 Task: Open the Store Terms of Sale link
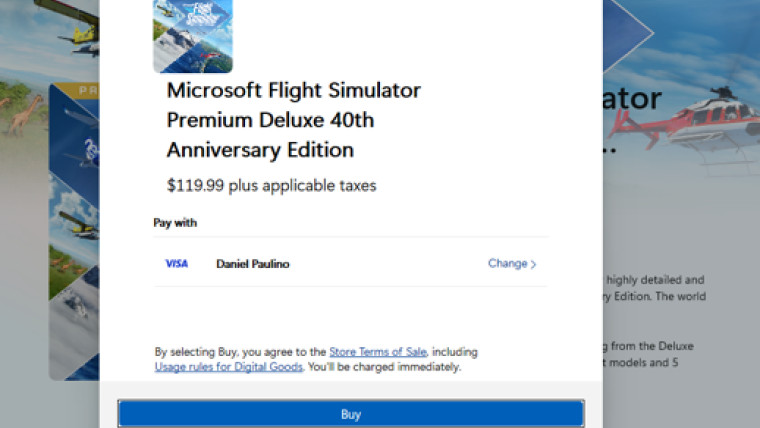(377, 352)
